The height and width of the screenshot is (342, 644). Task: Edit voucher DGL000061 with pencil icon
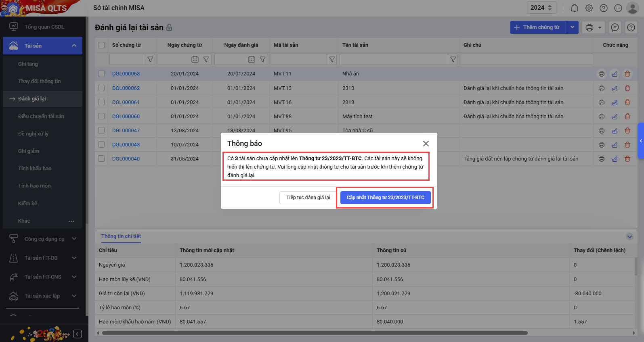coord(615,102)
